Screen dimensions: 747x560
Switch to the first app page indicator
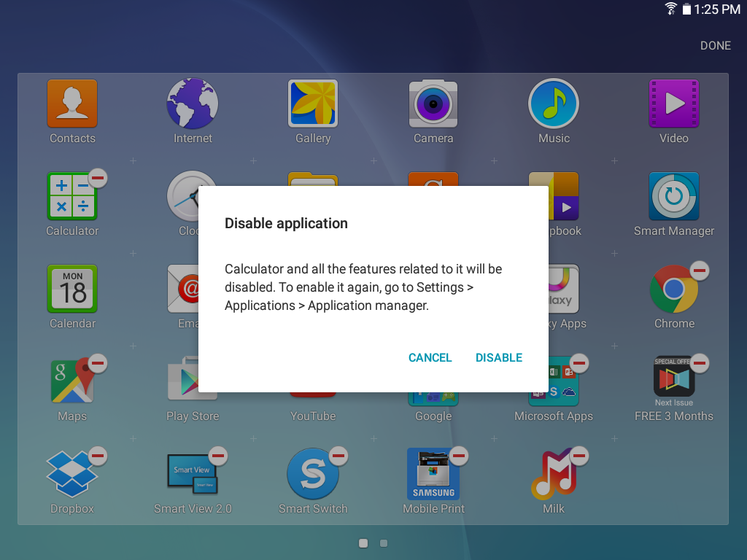point(363,543)
